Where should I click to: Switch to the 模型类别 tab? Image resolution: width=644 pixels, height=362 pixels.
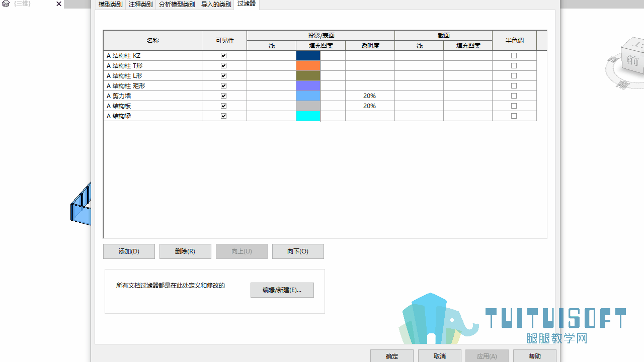[111, 5]
